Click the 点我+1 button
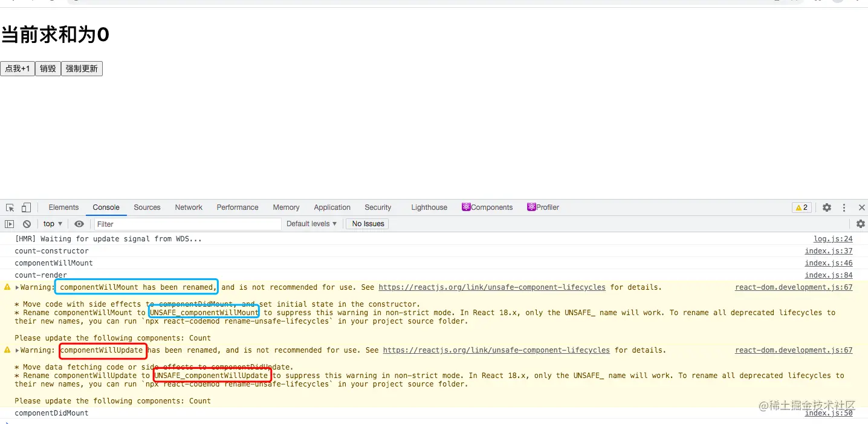 pos(18,69)
